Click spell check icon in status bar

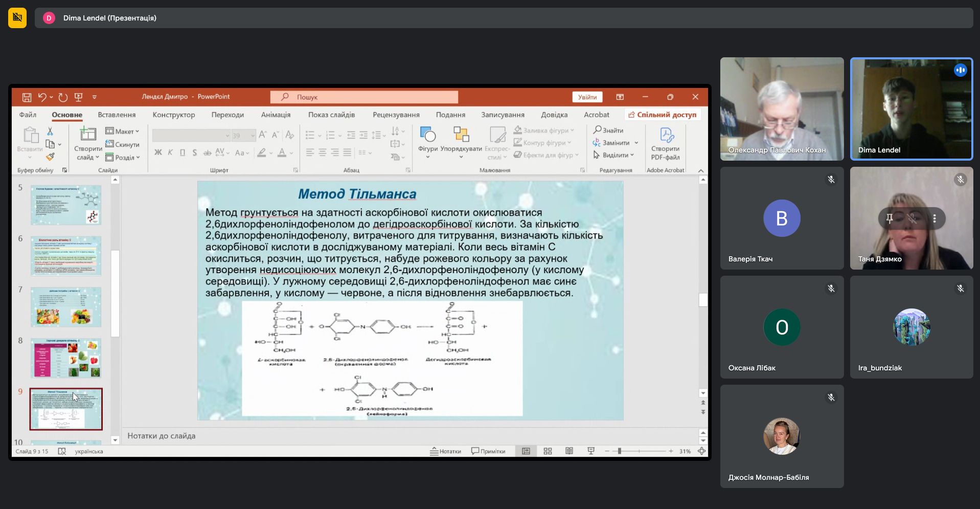[62, 451]
